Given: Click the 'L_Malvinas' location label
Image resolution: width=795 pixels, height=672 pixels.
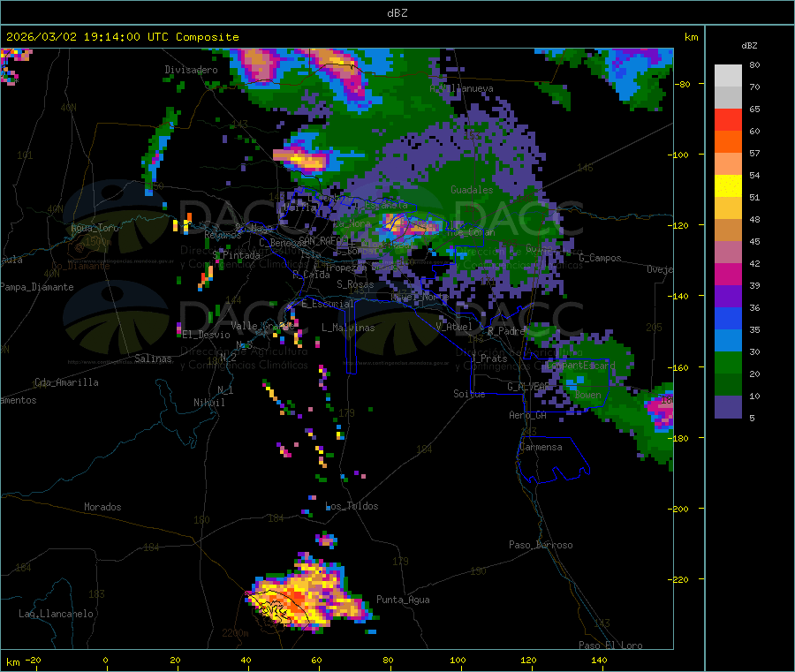Looking at the screenshot, I should (348, 328).
